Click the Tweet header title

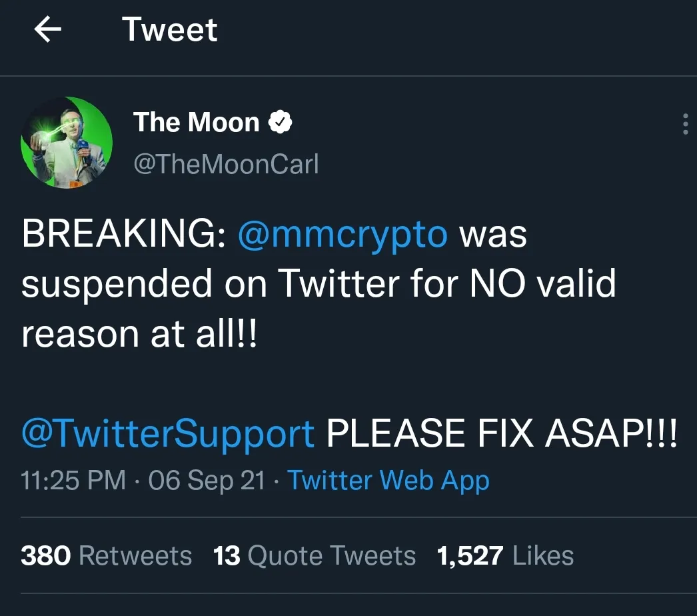pos(170,29)
